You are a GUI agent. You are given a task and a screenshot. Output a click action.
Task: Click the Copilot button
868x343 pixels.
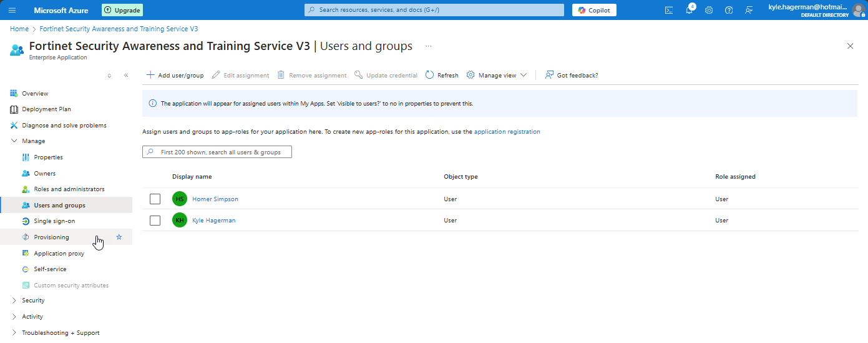594,10
